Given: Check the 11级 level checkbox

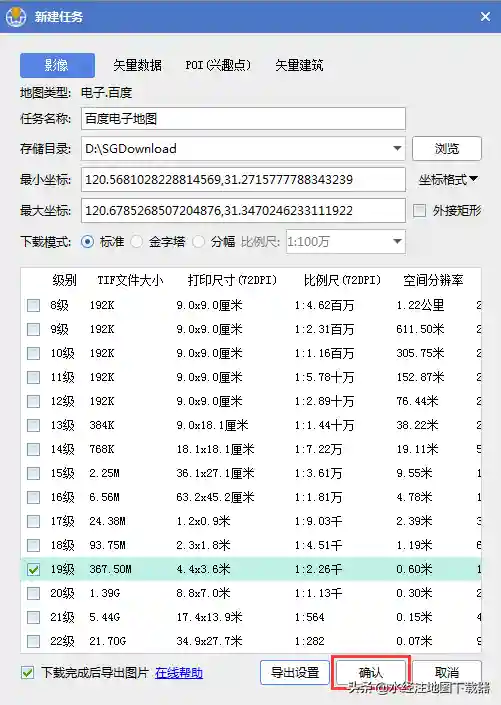Looking at the screenshot, I should click(x=33, y=377).
